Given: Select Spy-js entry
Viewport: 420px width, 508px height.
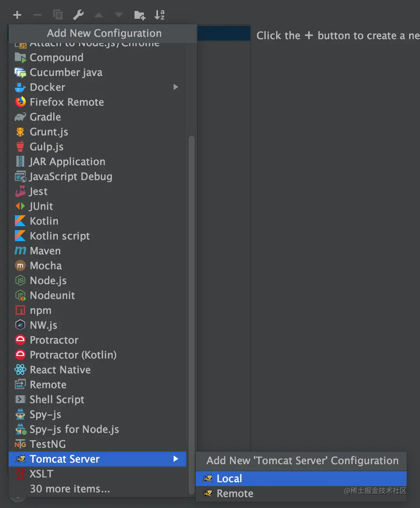Looking at the screenshot, I should tap(97, 414).
